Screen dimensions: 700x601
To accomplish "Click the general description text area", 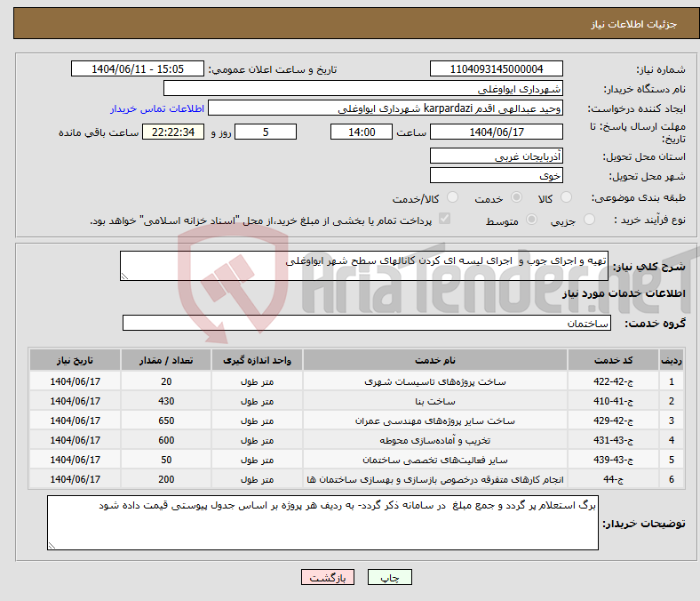I will (364, 266).
